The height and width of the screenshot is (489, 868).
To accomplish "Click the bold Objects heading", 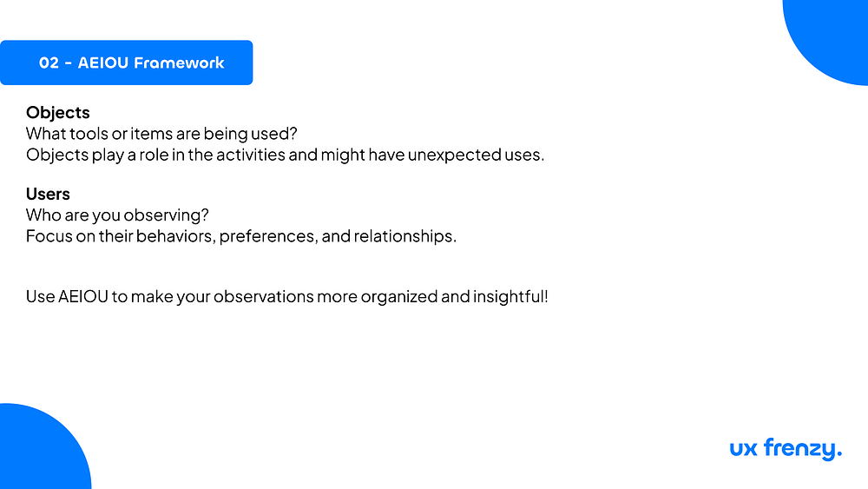I will [x=57, y=112].
